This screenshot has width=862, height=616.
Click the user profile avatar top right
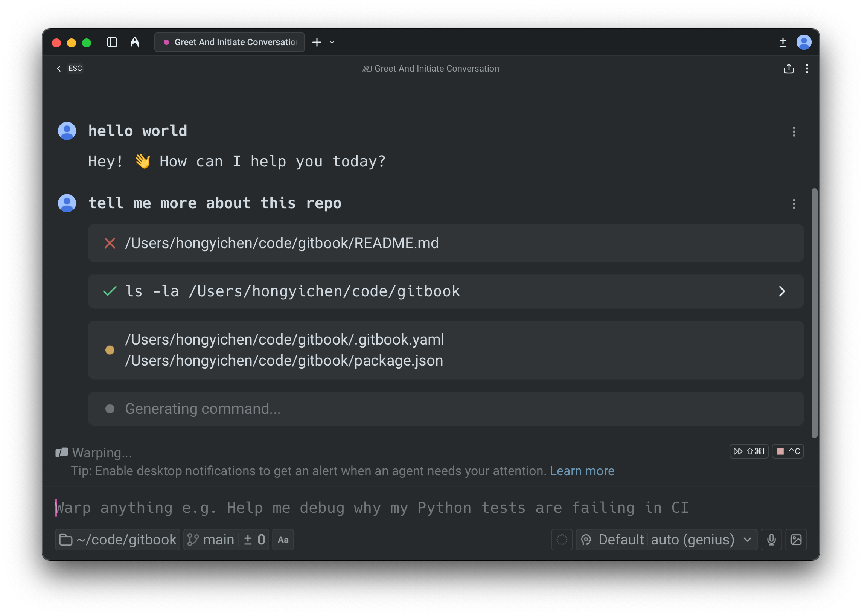click(804, 42)
